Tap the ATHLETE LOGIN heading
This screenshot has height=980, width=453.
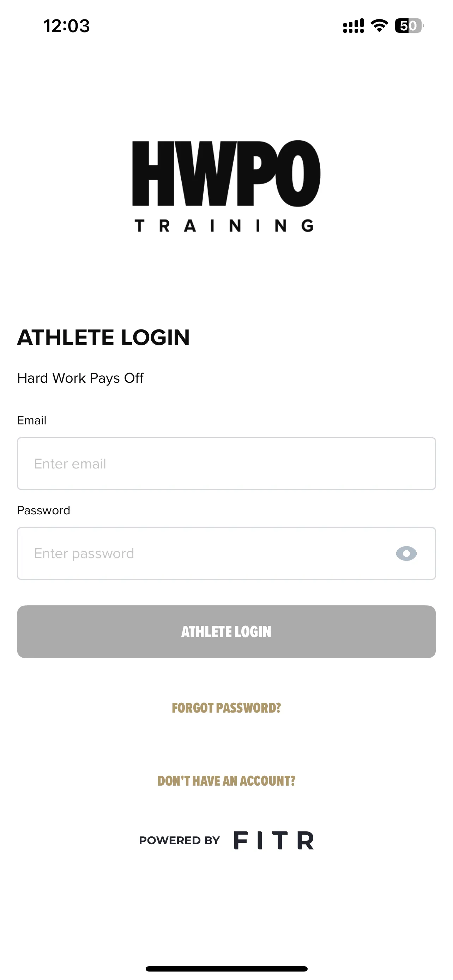(103, 338)
